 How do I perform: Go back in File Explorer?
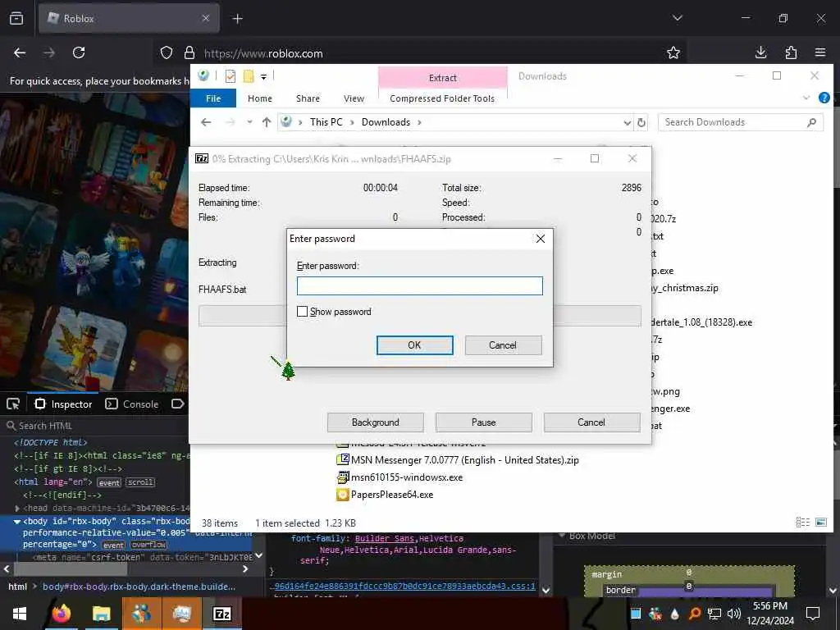[206, 122]
